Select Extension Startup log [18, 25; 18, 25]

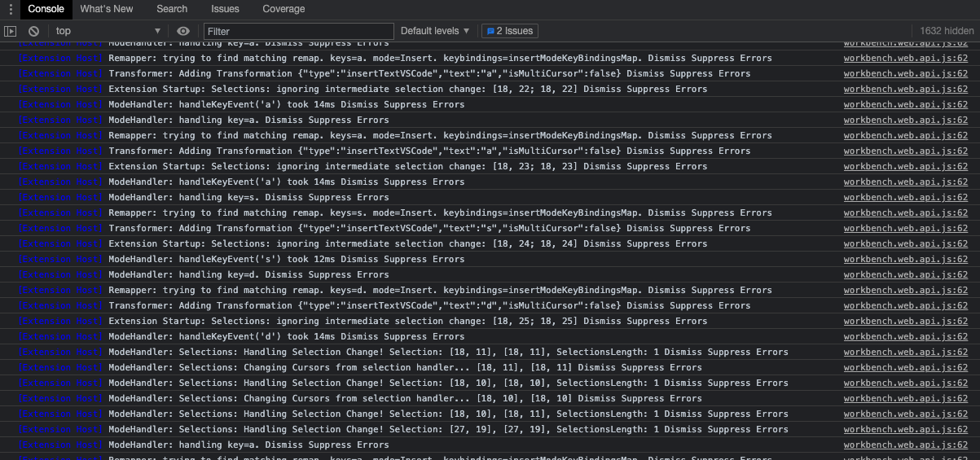(408, 321)
